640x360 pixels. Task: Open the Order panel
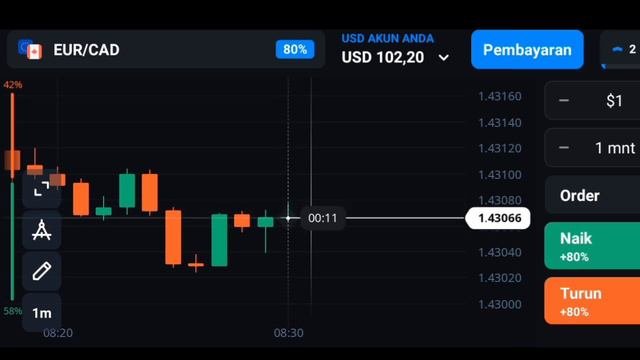(592, 196)
